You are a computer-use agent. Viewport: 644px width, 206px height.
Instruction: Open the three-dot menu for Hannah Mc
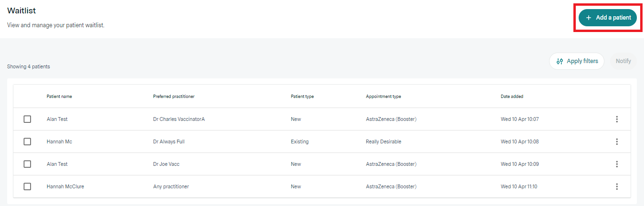[617, 141]
